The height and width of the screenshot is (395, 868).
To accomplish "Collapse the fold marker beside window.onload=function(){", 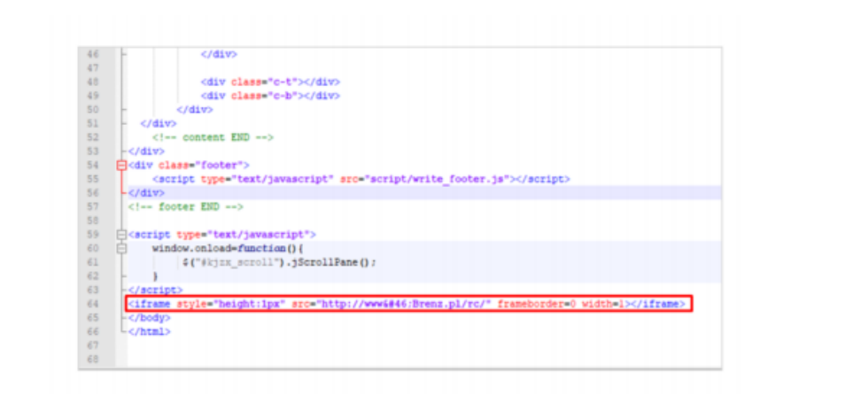I will (121, 248).
